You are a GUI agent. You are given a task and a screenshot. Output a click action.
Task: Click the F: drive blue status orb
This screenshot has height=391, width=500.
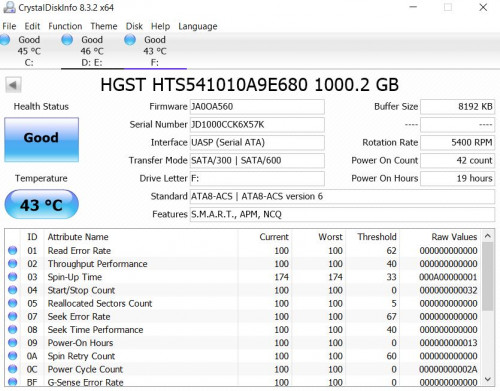click(x=130, y=40)
